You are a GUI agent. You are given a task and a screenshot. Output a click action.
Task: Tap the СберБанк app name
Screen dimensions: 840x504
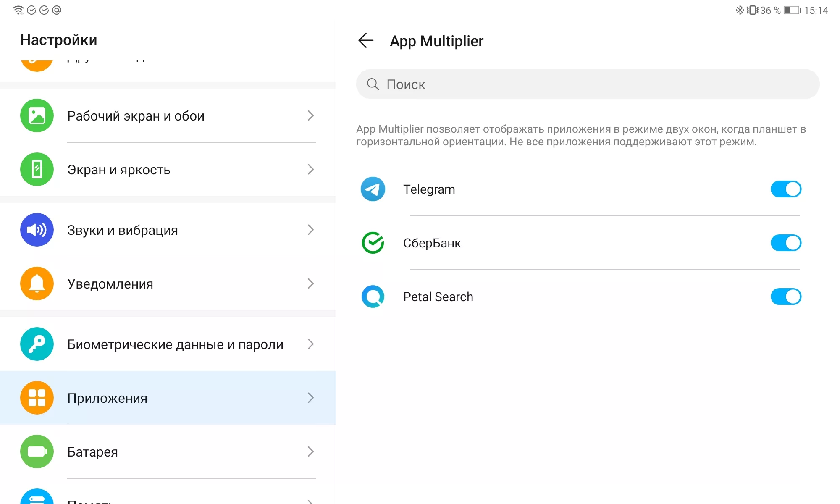click(432, 243)
